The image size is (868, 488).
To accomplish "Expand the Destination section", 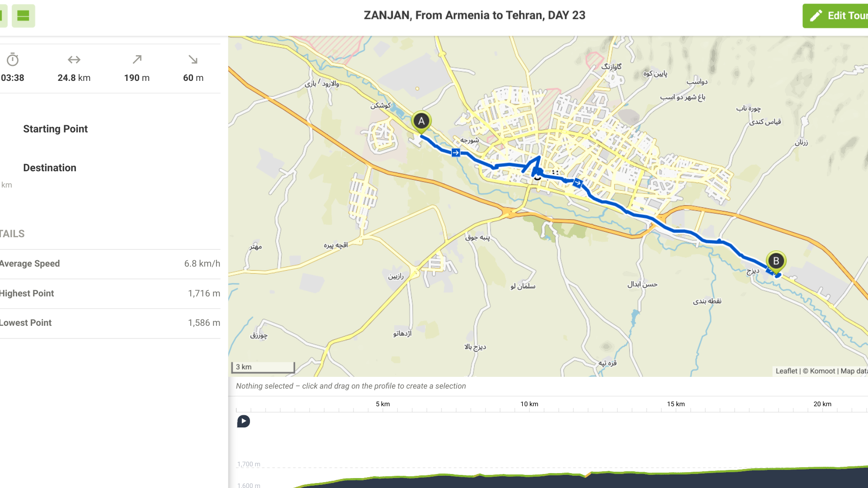I will pyautogui.click(x=50, y=168).
